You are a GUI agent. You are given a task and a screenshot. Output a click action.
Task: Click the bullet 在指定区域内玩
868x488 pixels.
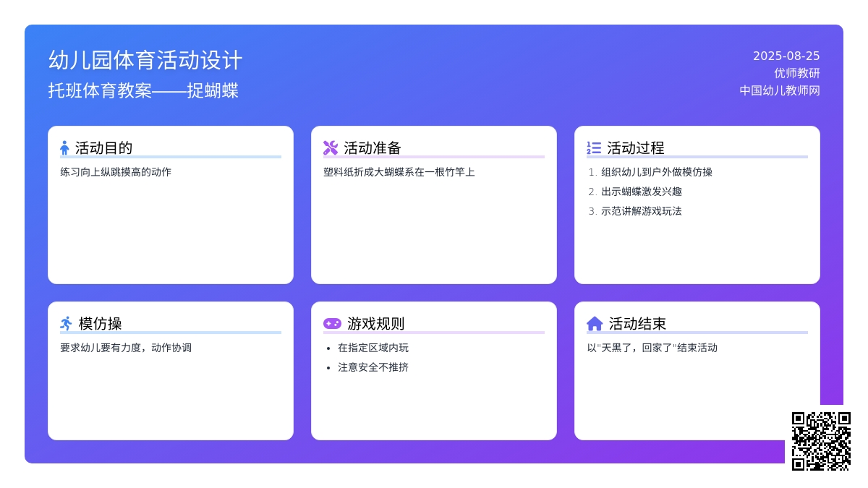(373, 348)
